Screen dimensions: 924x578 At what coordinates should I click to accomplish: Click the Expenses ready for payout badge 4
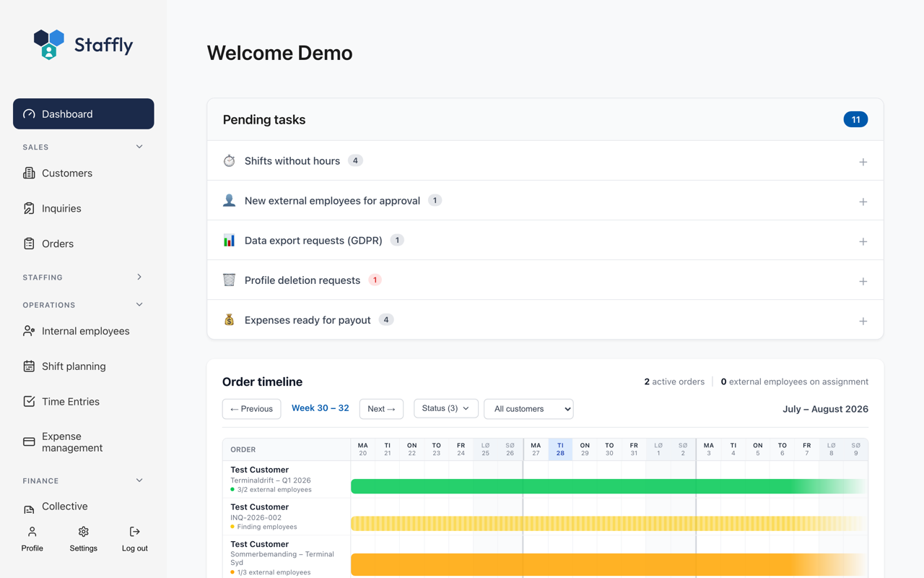coord(386,319)
